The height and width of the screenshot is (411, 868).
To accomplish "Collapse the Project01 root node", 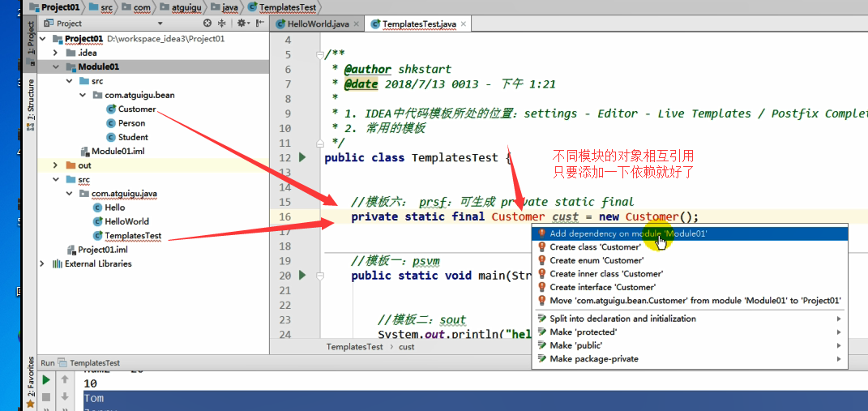I will [x=43, y=39].
